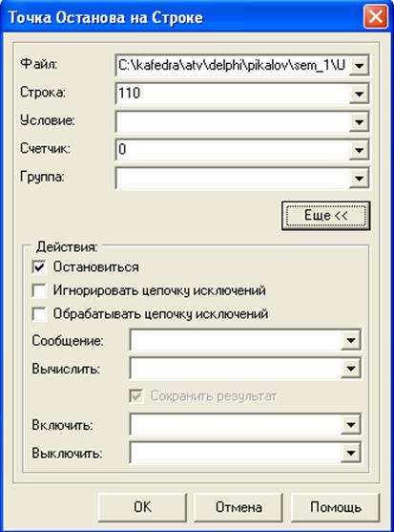Uncheck the Остановиться checkbox

pyautogui.click(x=39, y=267)
